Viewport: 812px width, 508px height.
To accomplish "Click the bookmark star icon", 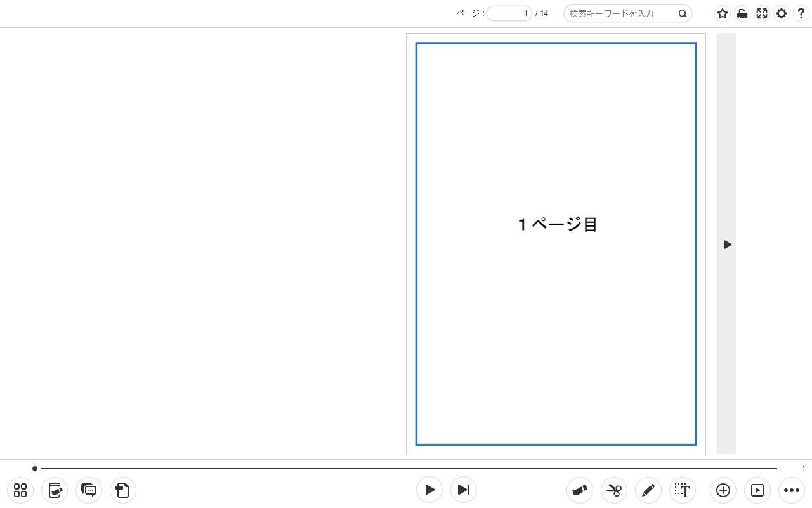I will pyautogui.click(x=722, y=13).
